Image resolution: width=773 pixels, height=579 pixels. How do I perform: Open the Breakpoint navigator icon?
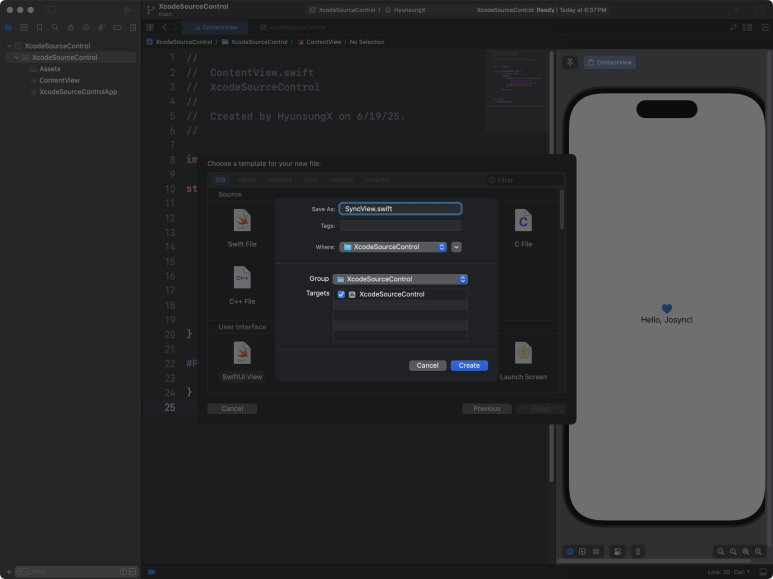pos(117,28)
